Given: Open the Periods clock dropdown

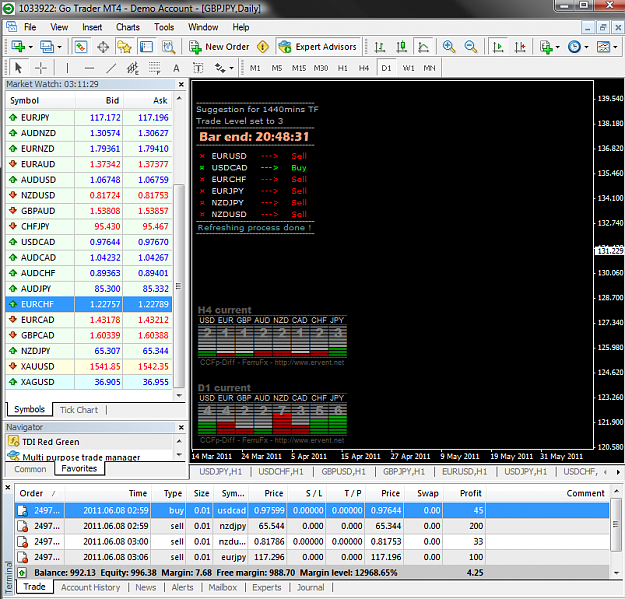Looking at the screenshot, I should coord(578,47).
